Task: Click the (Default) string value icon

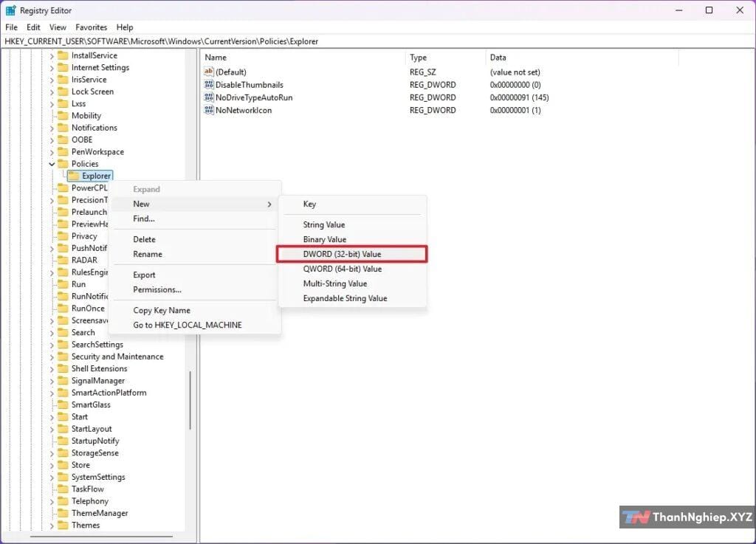Action: click(209, 72)
